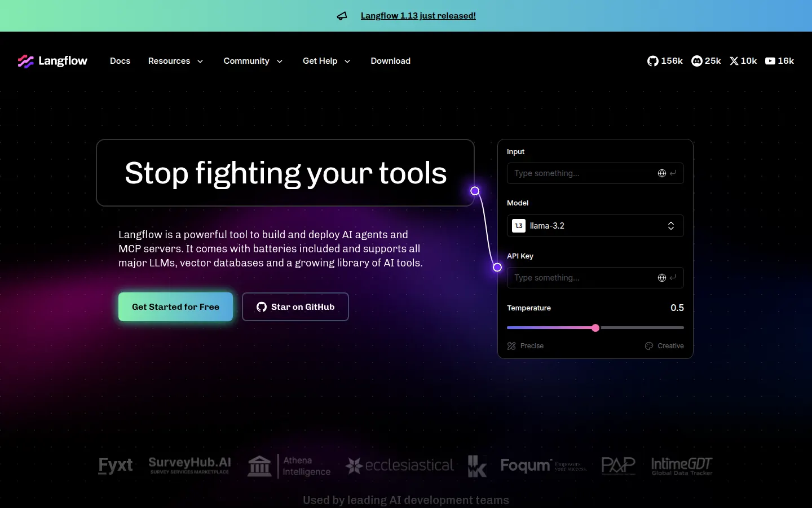Viewport: 812px width, 508px height.
Task: Click the Star on GitHub button
Action: point(295,307)
